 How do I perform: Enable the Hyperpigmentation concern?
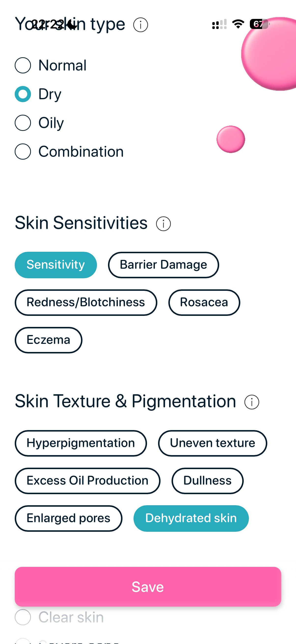81,443
